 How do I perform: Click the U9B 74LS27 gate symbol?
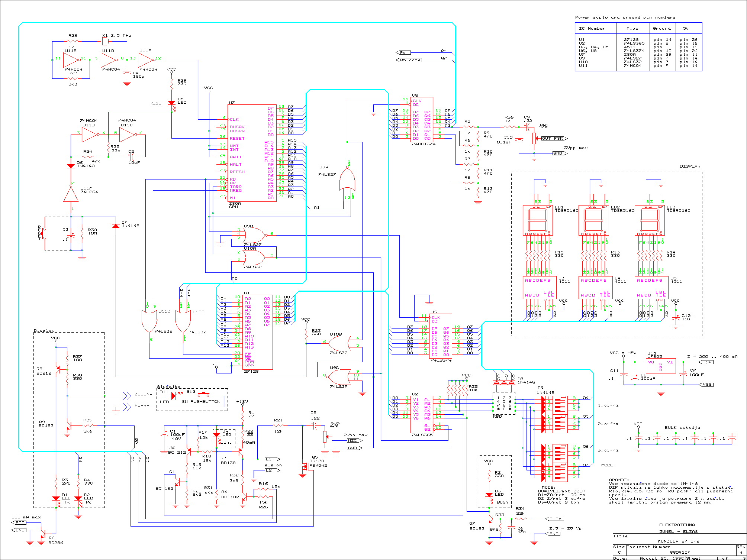[x=254, y=235]
